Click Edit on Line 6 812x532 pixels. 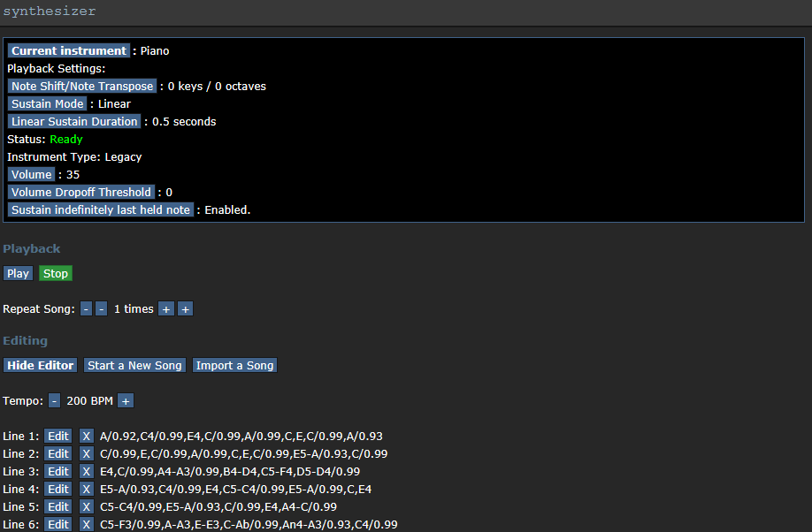pos(58,524)
